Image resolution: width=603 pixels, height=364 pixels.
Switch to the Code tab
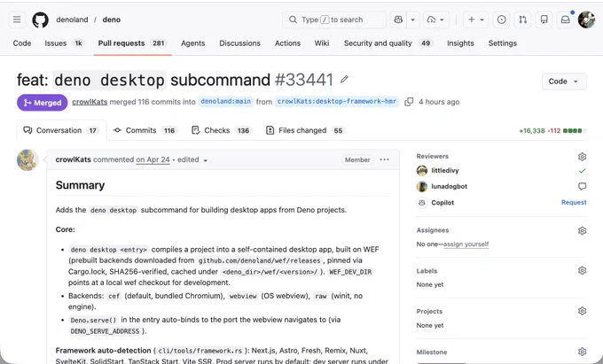pyautogui.click(x=22, y=43)
